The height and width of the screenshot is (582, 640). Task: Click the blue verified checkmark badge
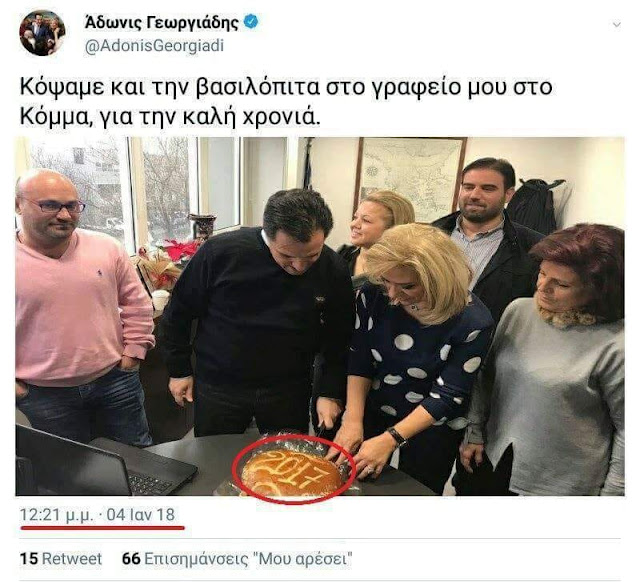point(251,22)
